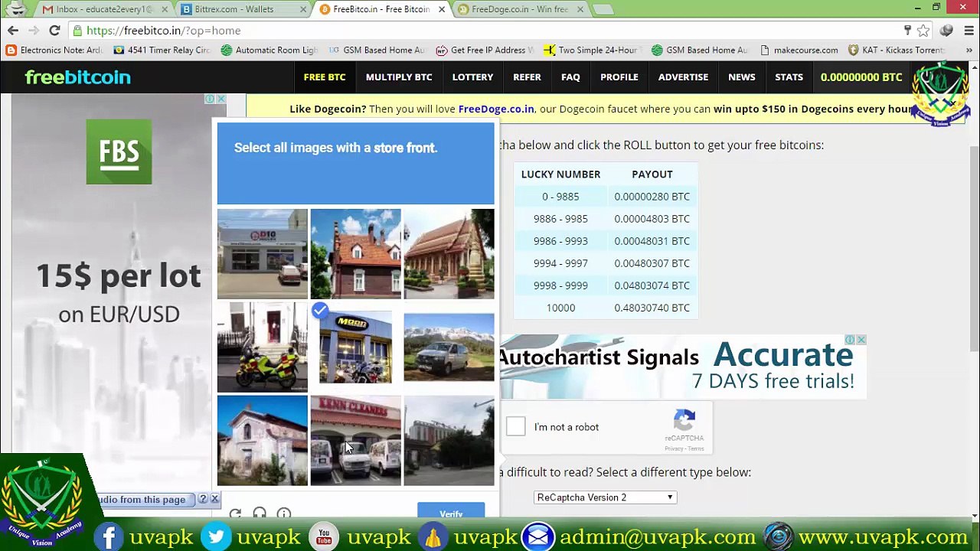980x551 pixels.
Task: Show hidden bookmarks with the overflow chevron
Action: 969,50
